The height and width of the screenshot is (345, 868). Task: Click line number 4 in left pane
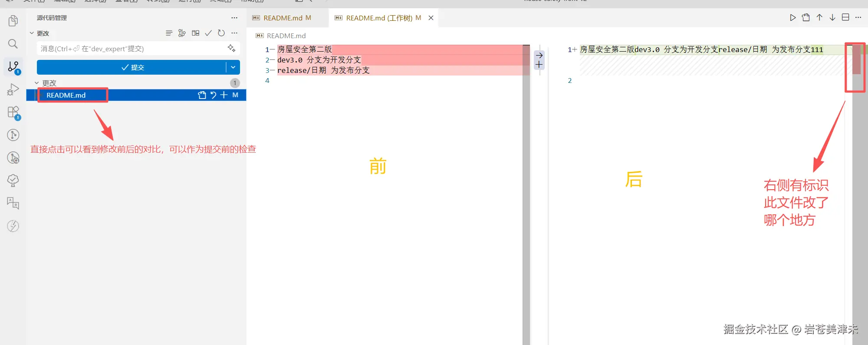click(x=267, y=80)
